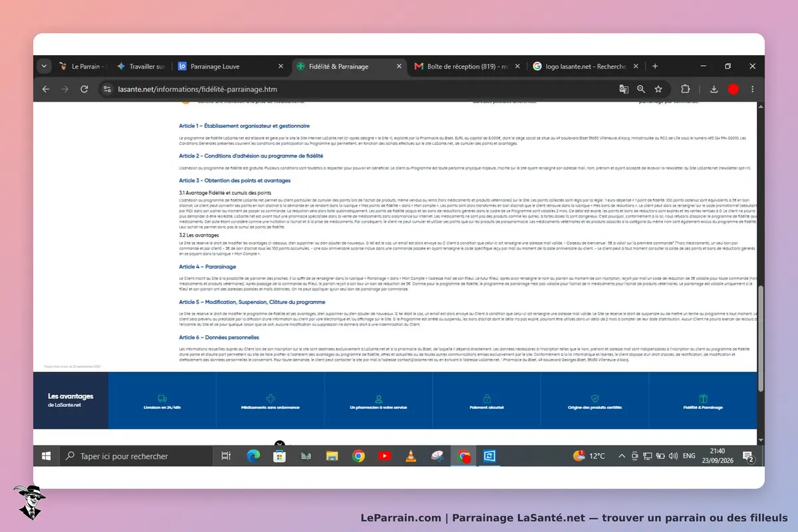
Task: Click Article 2 – Conditions d'adhésion heading
Action: 251,156
